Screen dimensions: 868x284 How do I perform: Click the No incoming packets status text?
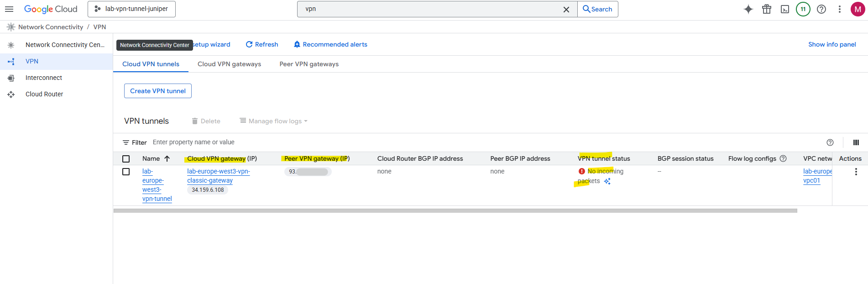pos(601,176)
